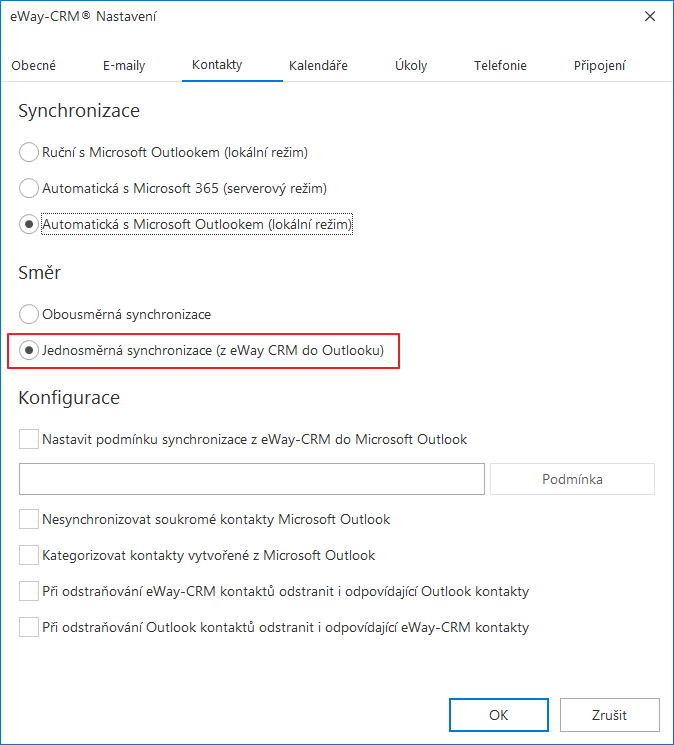Click the condition text input field
The image size is (674, 745).
(x=252, y=479)
